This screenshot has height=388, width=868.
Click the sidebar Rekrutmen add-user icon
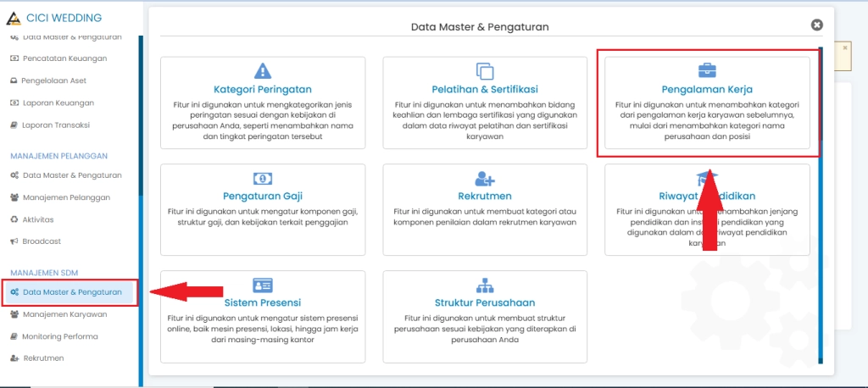point(14,358)
